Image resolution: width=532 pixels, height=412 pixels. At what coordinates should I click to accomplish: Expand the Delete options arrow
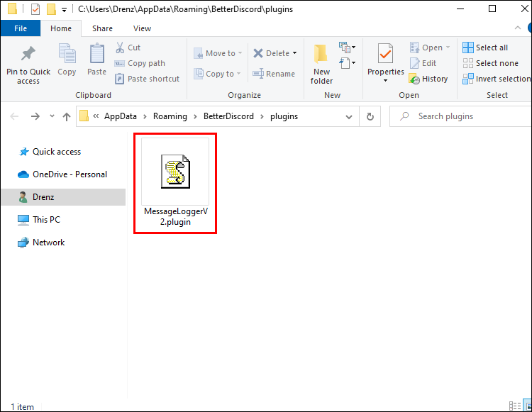pyautogui.click(x=294, y=53)
